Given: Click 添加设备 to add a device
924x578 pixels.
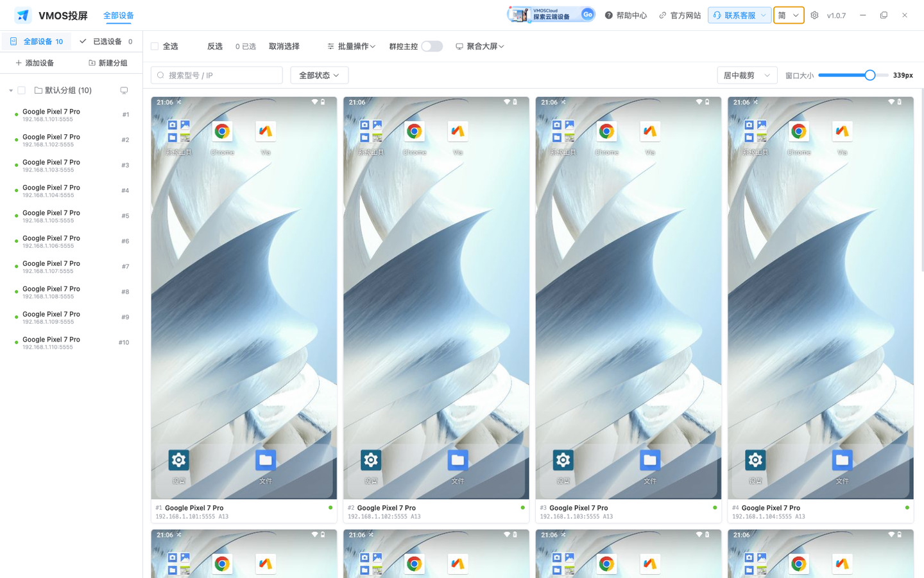Looking at the screenshot, I should tap(35, 63).
